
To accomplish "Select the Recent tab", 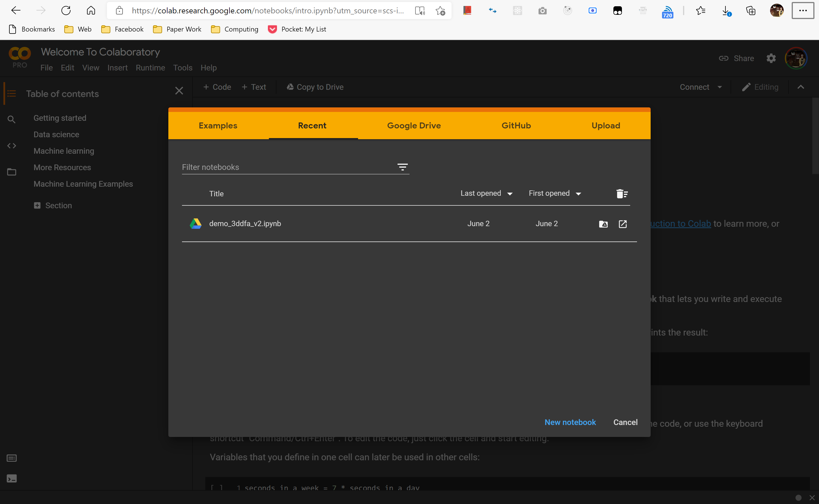I will coord(312,125).
